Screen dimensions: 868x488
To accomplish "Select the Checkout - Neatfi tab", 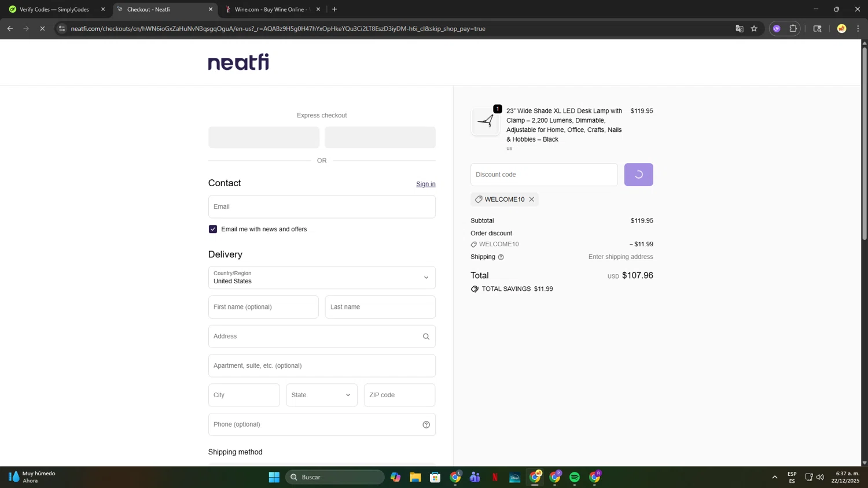I will [x=164, y=9].
